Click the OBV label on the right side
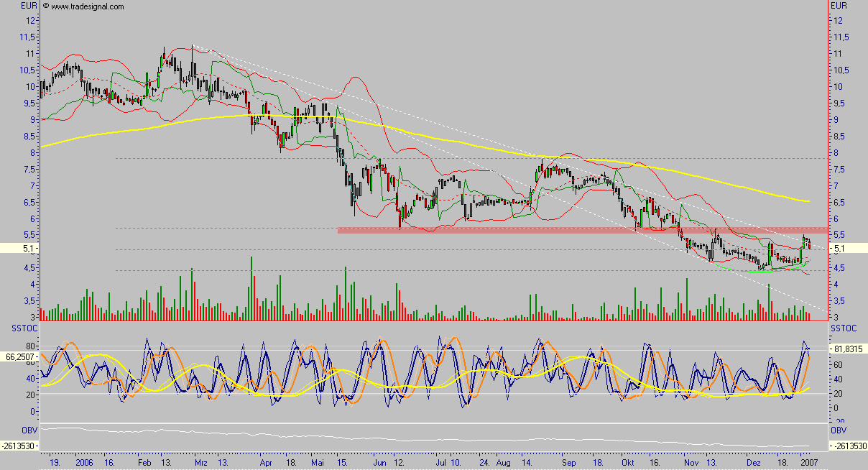 838,430
